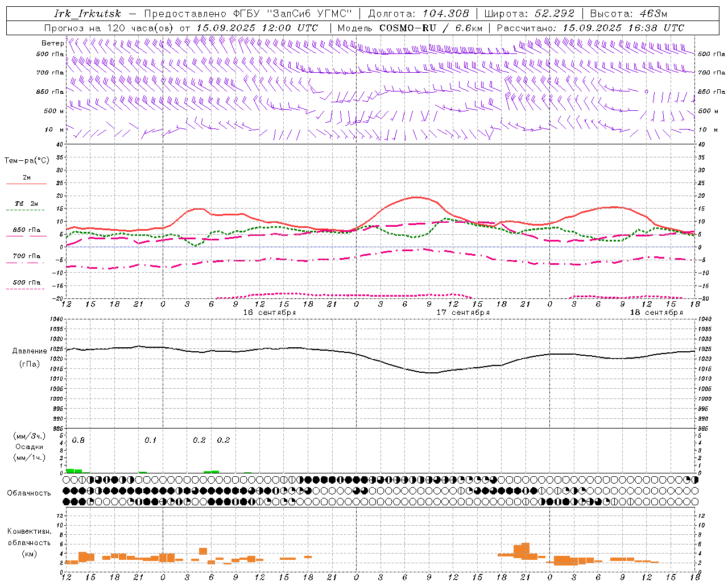This screenshot has width=728, height=582.
Task: Click the left 1040 pressure axis value
Action: [56, 319]
